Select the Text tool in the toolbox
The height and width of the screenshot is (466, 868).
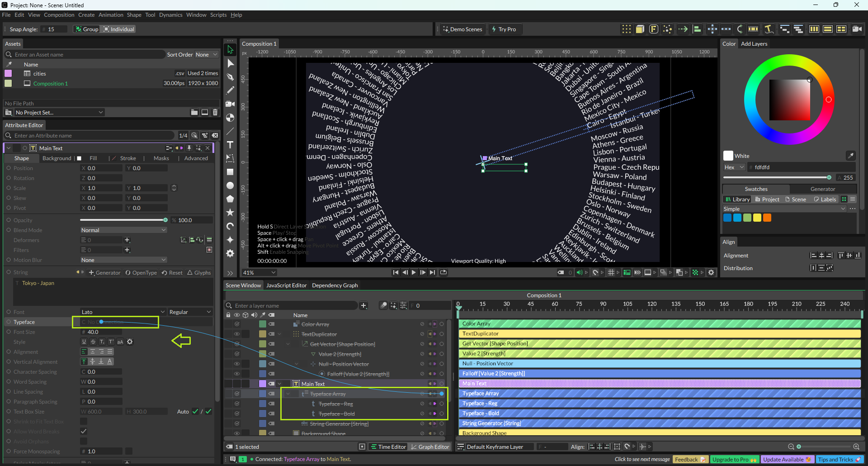pos(230,145)
